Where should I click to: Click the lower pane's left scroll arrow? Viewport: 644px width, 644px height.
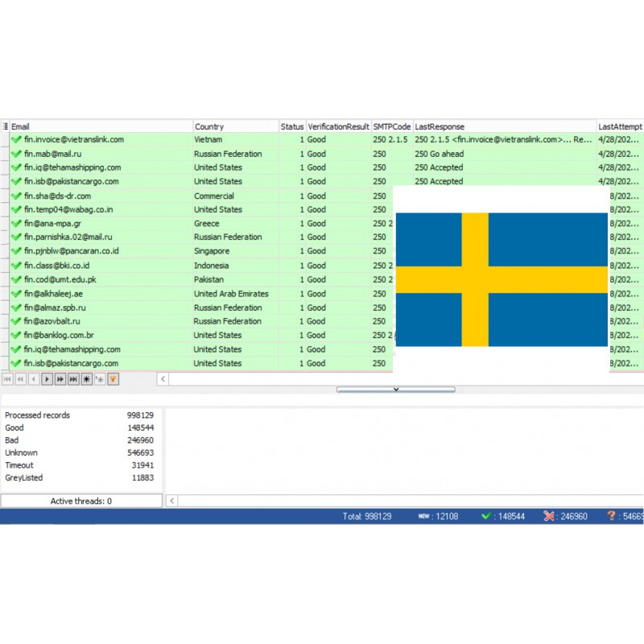coord(171,501)
